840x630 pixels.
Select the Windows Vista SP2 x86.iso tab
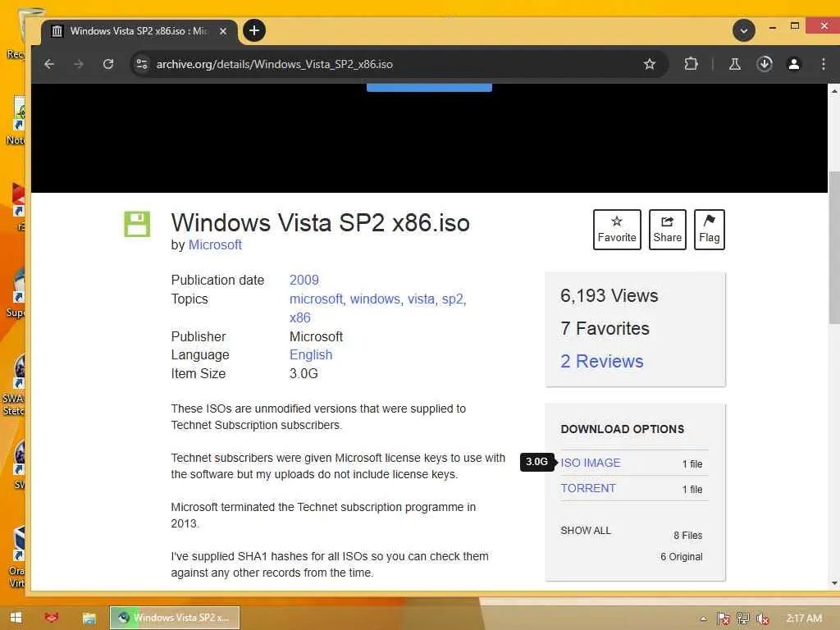139,31
